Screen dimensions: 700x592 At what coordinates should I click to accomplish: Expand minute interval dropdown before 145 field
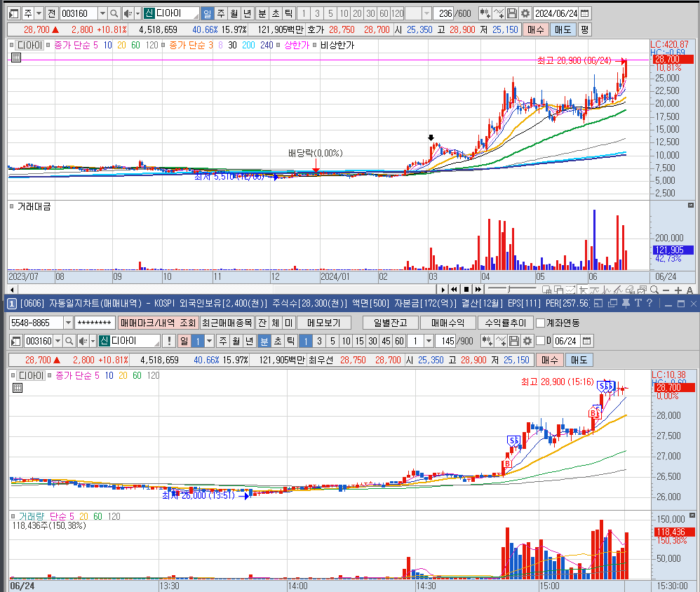coord(429,341)
